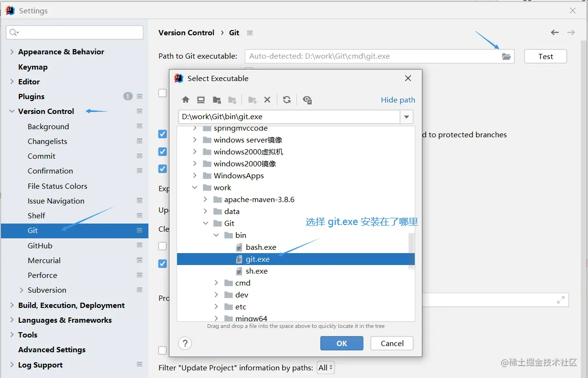Expand Appearance & Behavior settings group
588x378 pixels.
click(12, 51)
